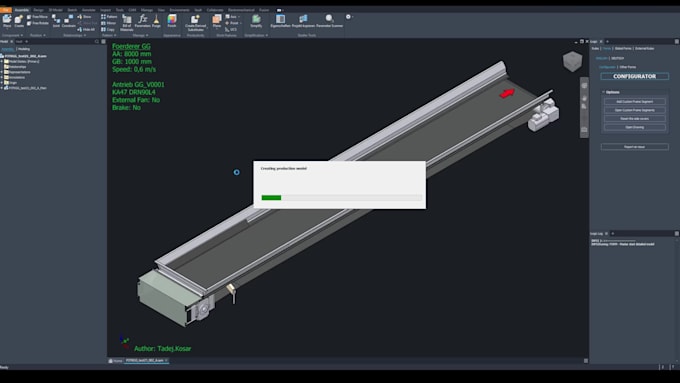Open the External Rules tab in iLogic panel

click(x=645, y=49)
